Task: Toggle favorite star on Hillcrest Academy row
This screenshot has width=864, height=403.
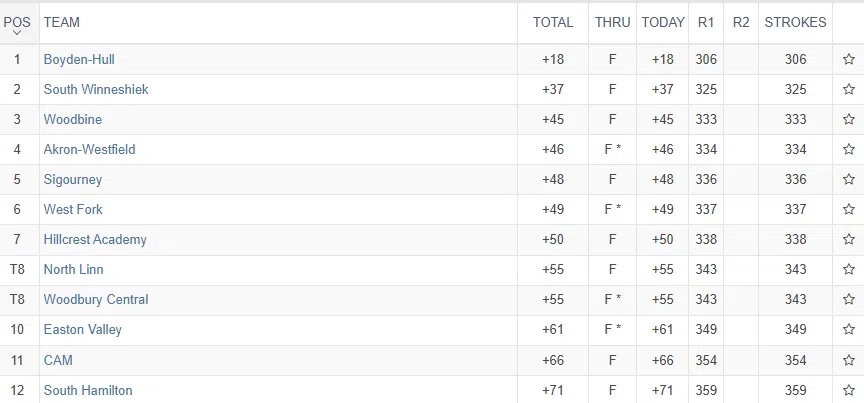Action: pyautogui.click(x=848, y=240)
